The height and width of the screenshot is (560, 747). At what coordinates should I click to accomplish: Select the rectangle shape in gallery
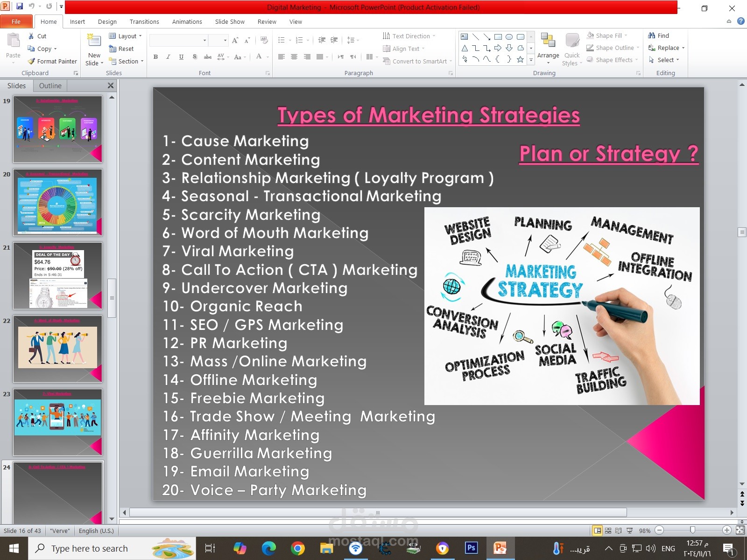click(498, 37)
